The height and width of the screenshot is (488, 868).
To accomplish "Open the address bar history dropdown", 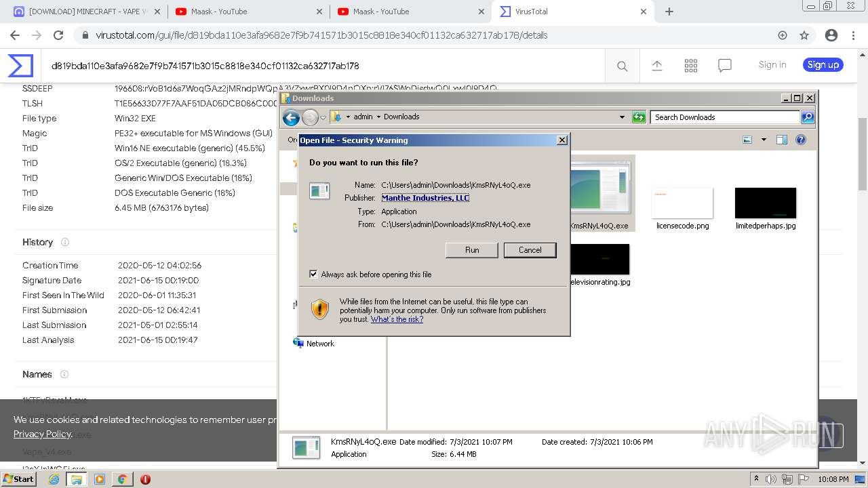I will (622, 117).
